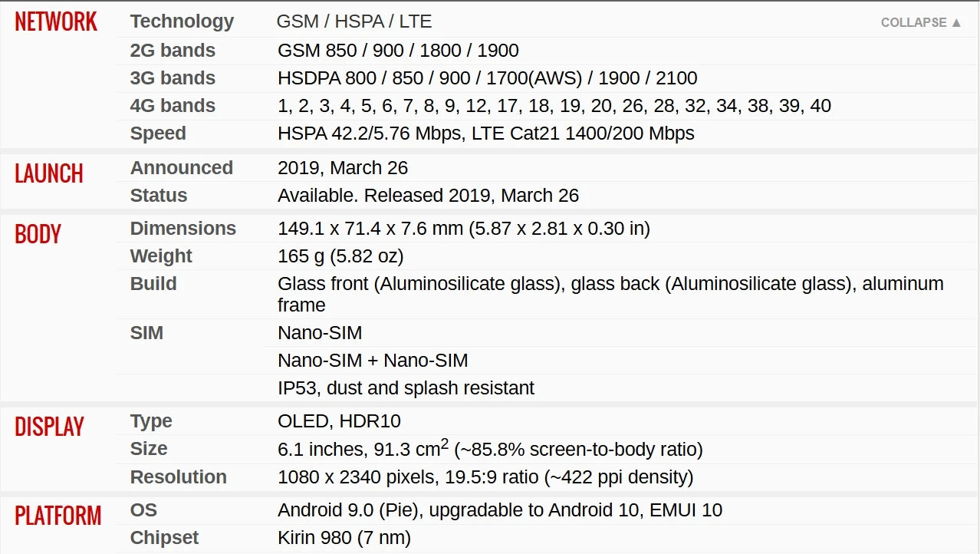The image size is (980, 554).
Task: Click the Chipset row label
Action: (164, 537)
